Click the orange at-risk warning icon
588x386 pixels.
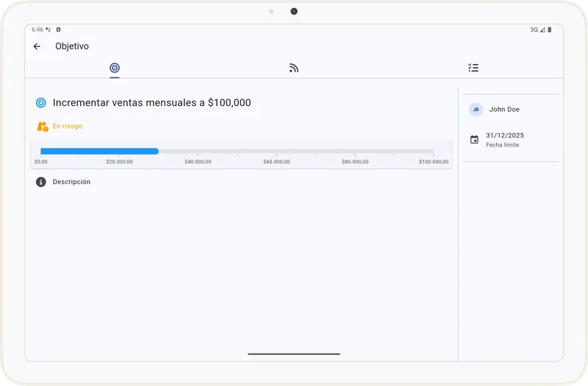click(43, 126)
